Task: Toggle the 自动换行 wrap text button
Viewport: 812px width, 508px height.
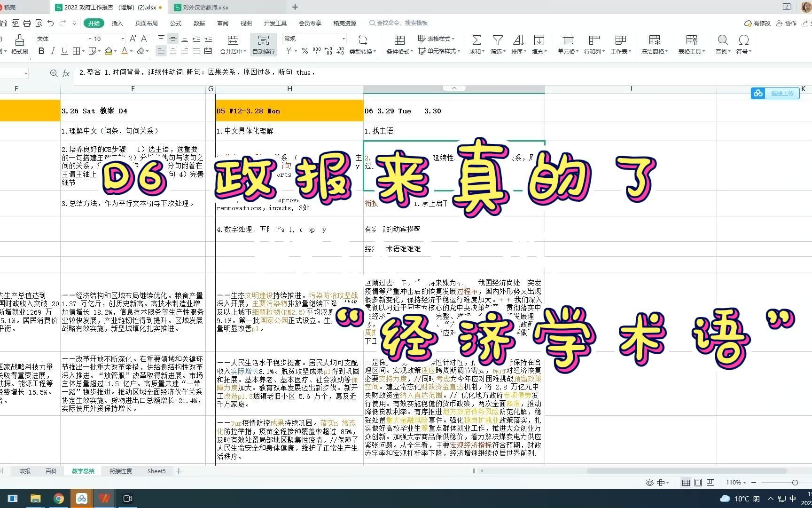Action: [x=264, y=45]
